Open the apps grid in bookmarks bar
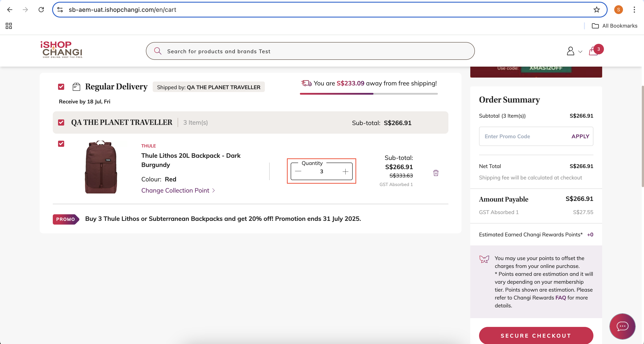 tap(9, 26)
